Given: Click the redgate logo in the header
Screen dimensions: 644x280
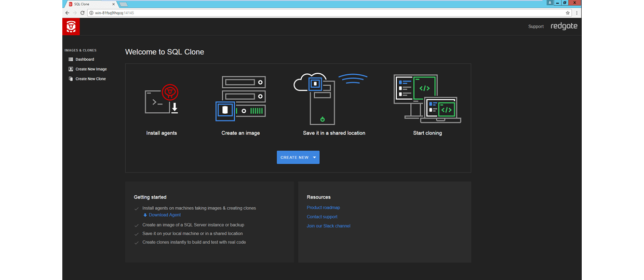Looking at the screenshot, I should click(x=564, y=26).
